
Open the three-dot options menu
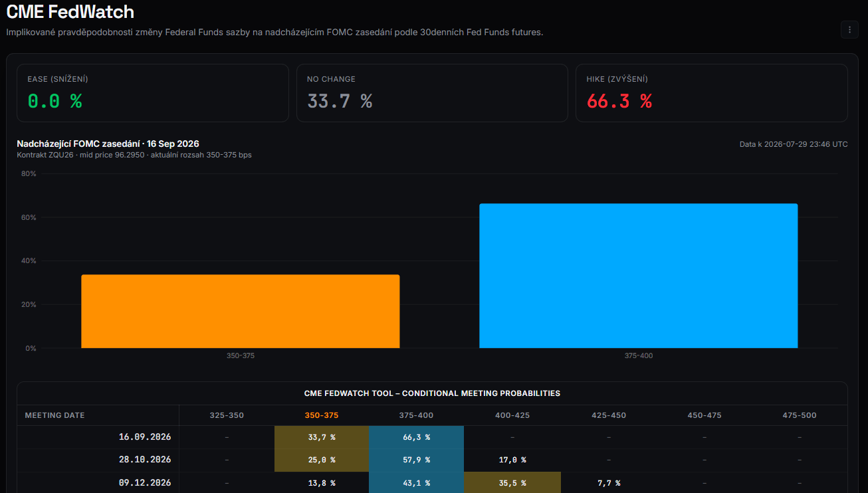coord(849,29)
